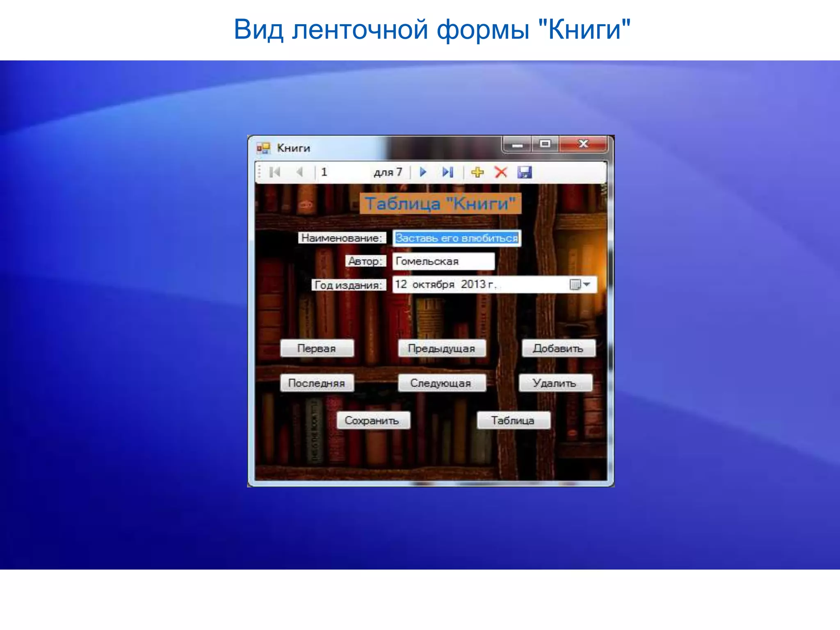The width and height of the screenshot is (840, 630).
Task: Click the Первая button
Action: pos(317,348)
